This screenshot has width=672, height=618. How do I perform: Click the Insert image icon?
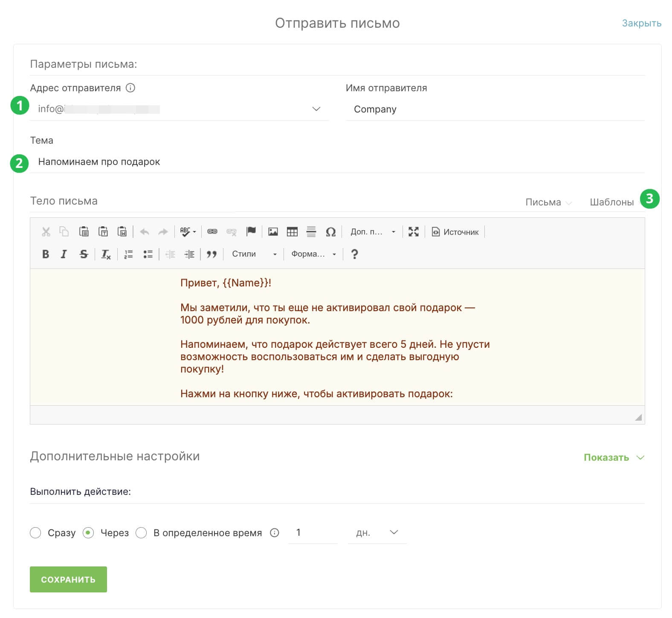(273, 232)
